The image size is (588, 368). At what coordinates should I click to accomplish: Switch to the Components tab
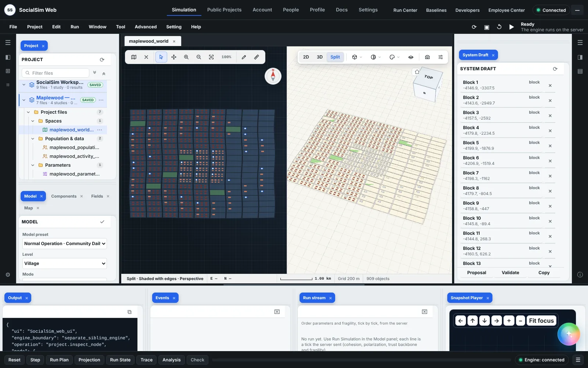[64, 197]
